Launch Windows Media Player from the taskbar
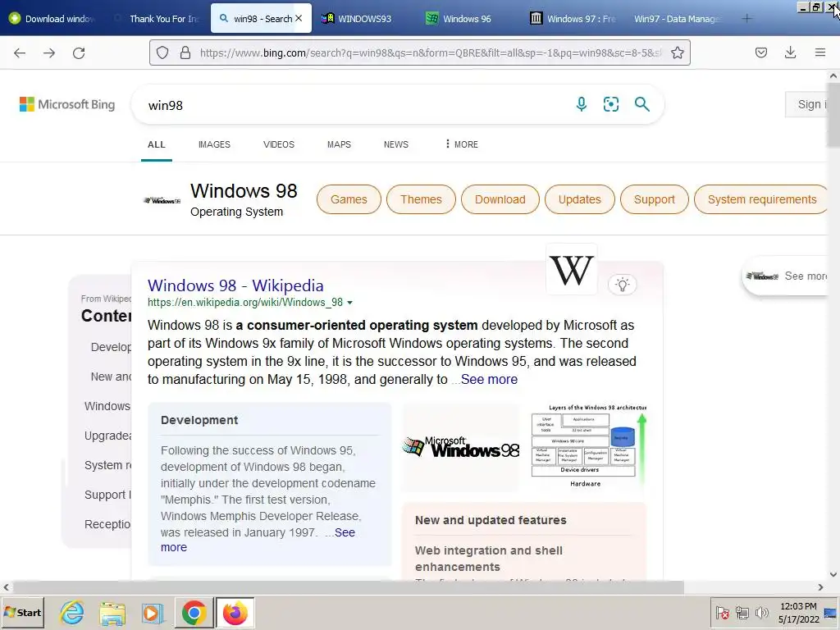The width and height of the screenshot is (840, 630). pyautogui.click(x=152, y=612)
